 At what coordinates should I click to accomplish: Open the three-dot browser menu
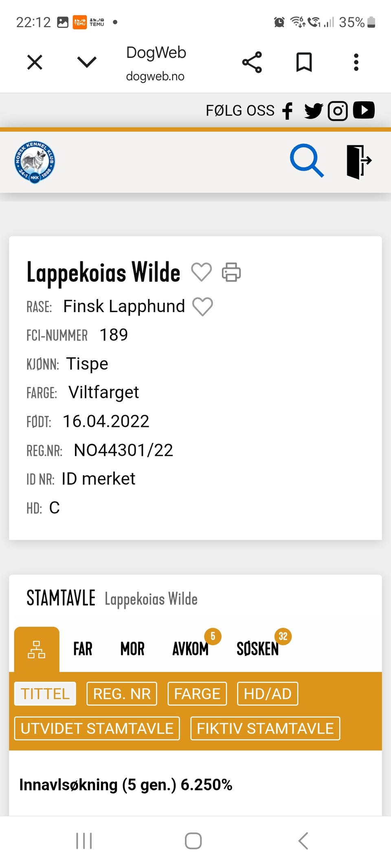pos(356,62)
